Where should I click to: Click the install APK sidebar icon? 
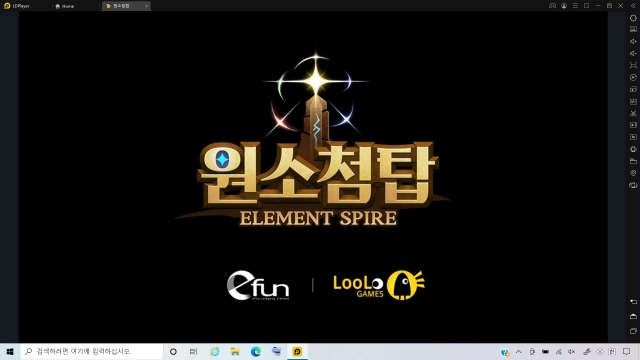pos(633,101)
